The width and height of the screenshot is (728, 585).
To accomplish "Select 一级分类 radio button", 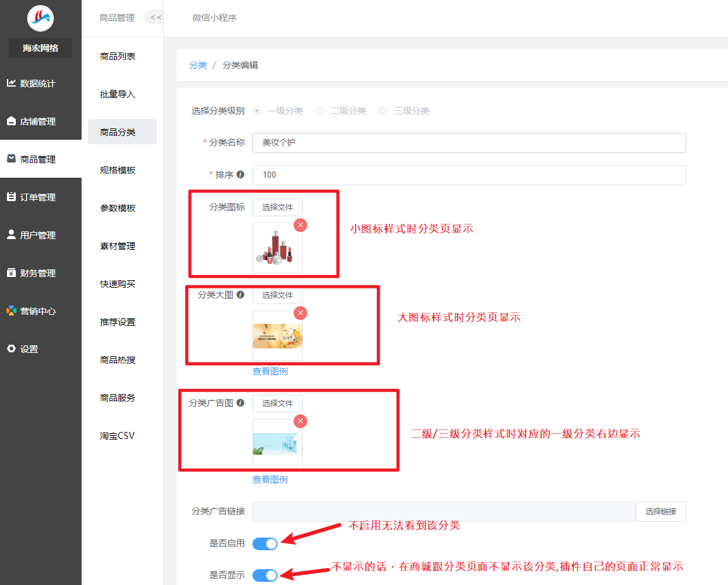I will click(257, 111).
